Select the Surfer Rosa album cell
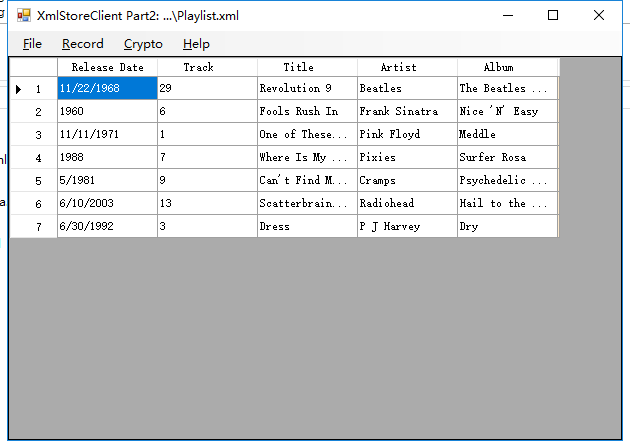The height and width of the screenshot is (448, 630). [x=507, y=158]
